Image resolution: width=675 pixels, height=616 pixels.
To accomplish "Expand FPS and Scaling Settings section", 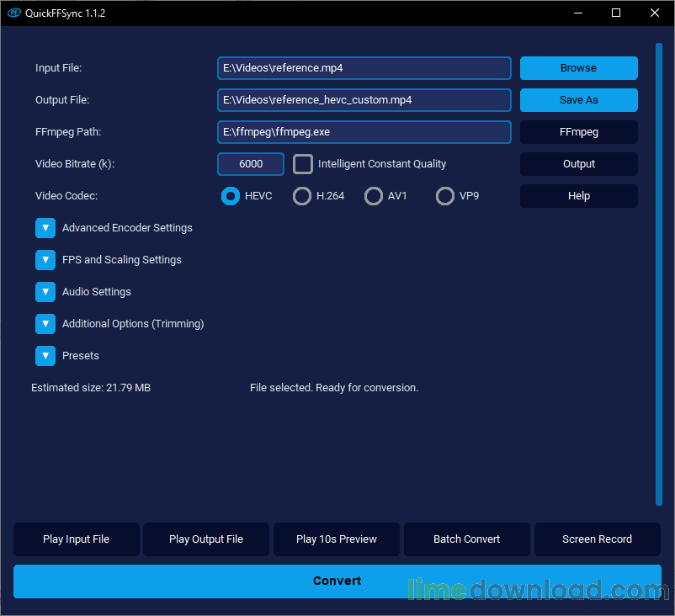I will (x=45, y=259).
